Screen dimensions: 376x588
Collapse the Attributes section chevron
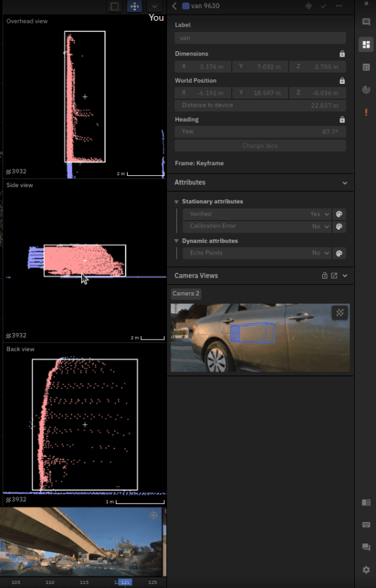click(x=345, y=182)
